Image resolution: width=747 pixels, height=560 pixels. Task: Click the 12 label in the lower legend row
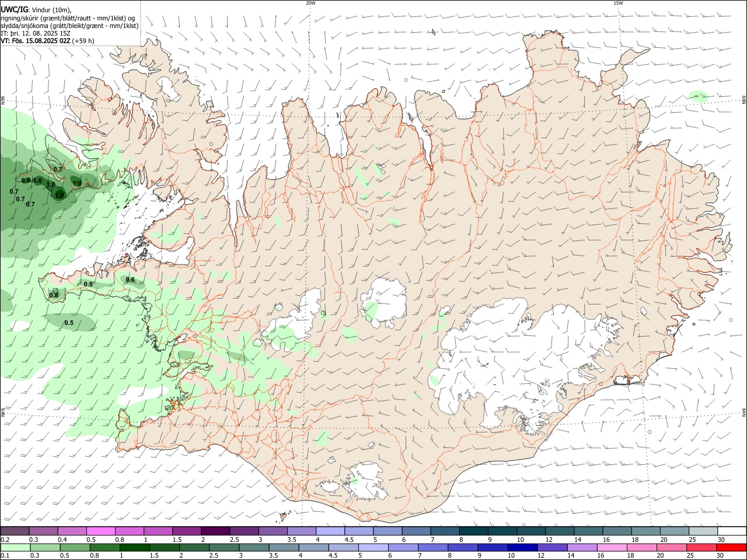542,555
